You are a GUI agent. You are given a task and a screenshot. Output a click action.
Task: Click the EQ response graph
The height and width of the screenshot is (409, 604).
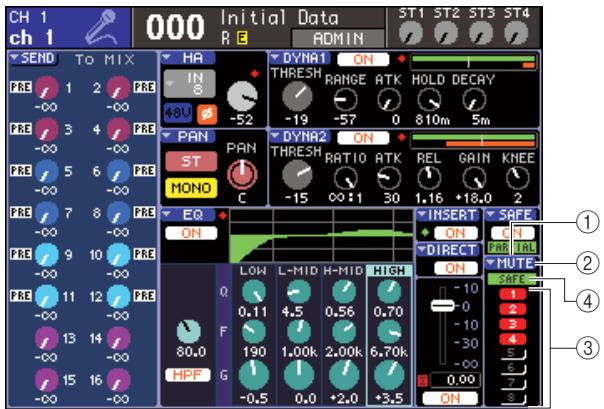[321, 236]
